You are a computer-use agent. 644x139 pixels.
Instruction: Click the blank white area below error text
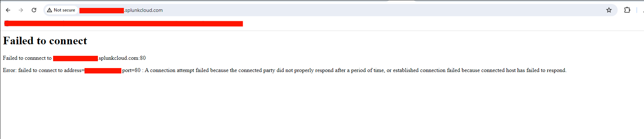(x=321, y=108)
